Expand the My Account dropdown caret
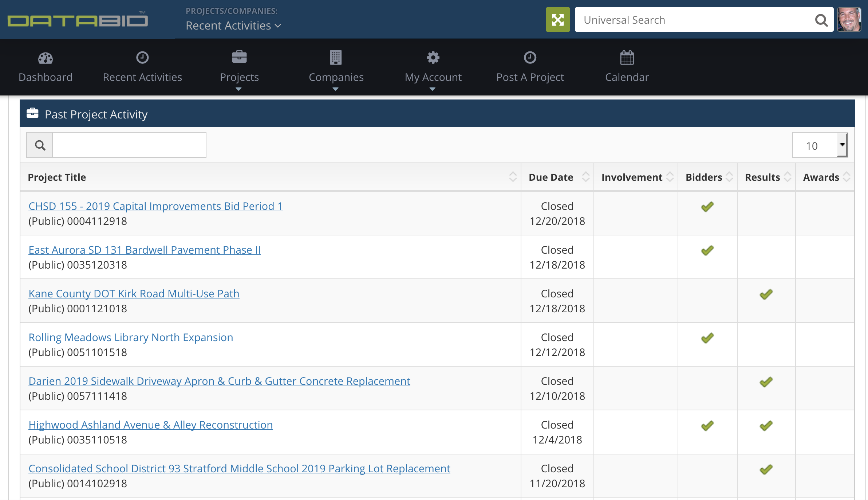 click(432, 89)
